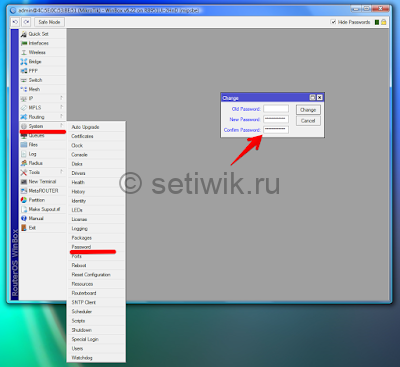
Task: Open the PPP menu icon
Action: click(24, 71)
